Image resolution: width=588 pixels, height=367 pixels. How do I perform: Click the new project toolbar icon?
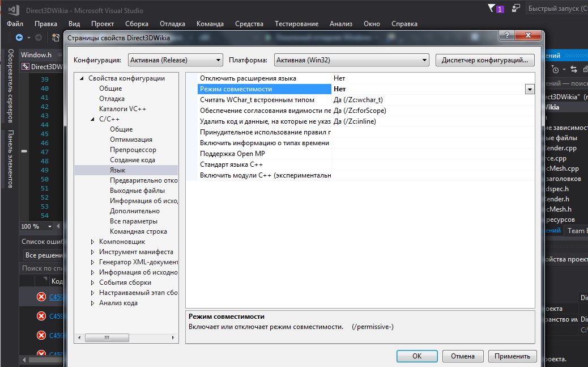click(x=56, y=37)
